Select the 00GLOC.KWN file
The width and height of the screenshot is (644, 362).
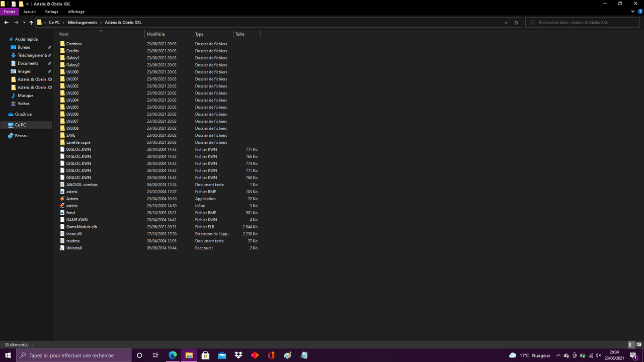78,149
